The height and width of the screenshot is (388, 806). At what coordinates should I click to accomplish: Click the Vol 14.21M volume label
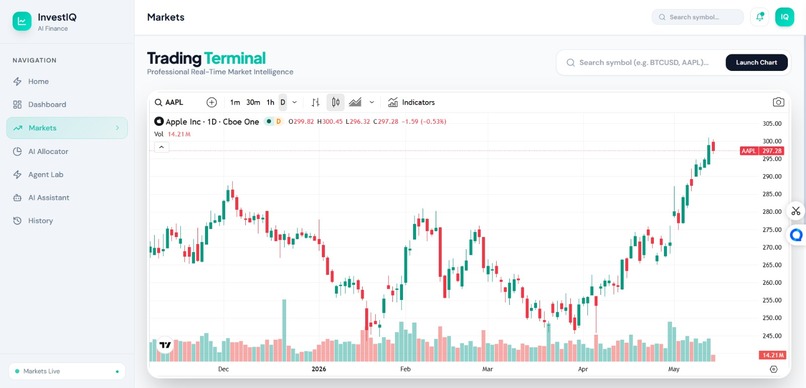click(x=173, y=134)
